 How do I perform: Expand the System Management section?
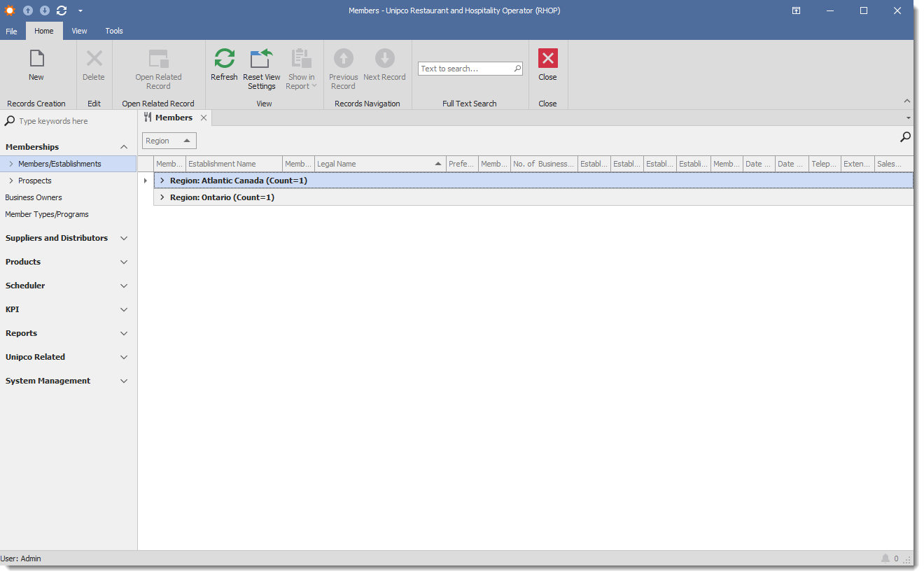point(124,381)
